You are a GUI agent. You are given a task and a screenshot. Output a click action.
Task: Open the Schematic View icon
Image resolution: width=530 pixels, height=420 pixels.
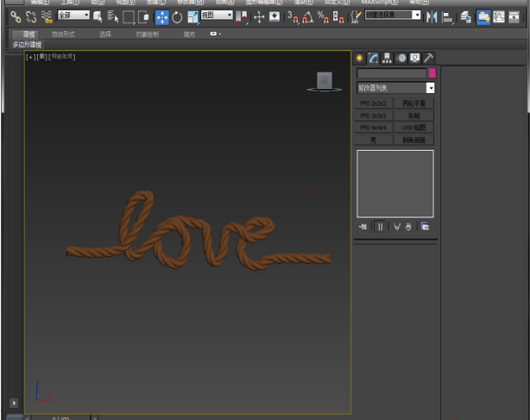pyautogui.click(x=514, y=17)
